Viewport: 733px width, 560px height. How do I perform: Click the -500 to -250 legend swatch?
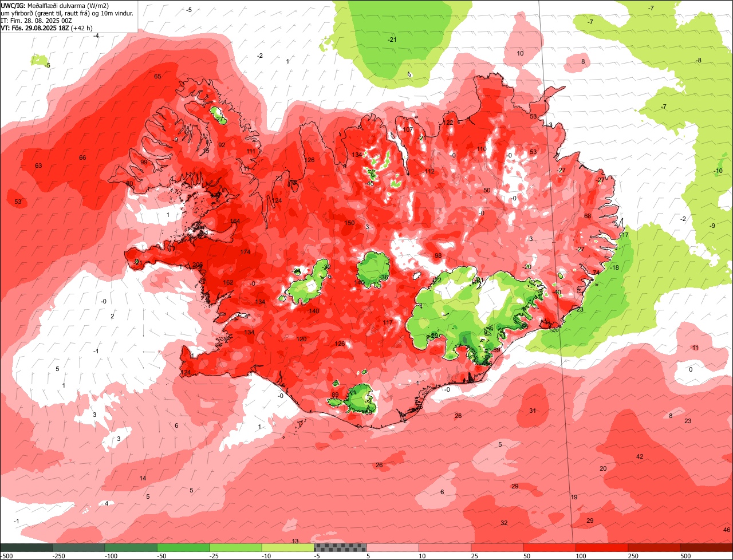[26, 547]
